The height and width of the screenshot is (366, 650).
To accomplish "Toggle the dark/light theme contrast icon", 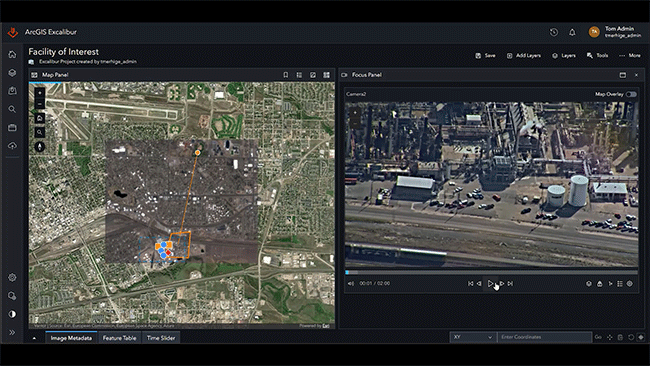I will click(x=12, y=314).
